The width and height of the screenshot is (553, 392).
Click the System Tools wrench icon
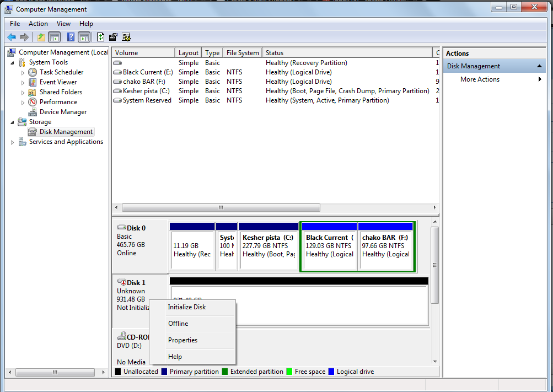(x=22, y=62)
